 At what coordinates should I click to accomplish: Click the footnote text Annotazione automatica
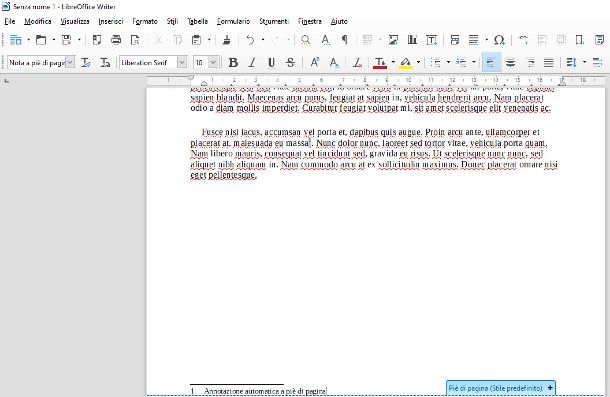click(x=241, y=391)
